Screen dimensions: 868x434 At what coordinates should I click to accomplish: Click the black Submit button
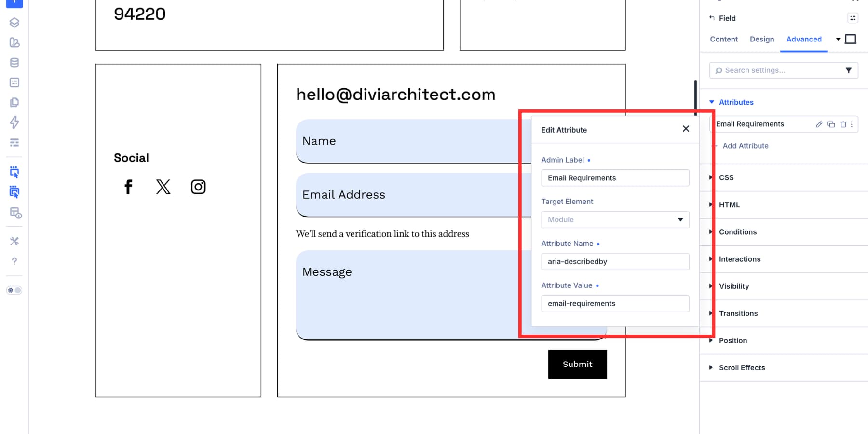click(577, 364)
